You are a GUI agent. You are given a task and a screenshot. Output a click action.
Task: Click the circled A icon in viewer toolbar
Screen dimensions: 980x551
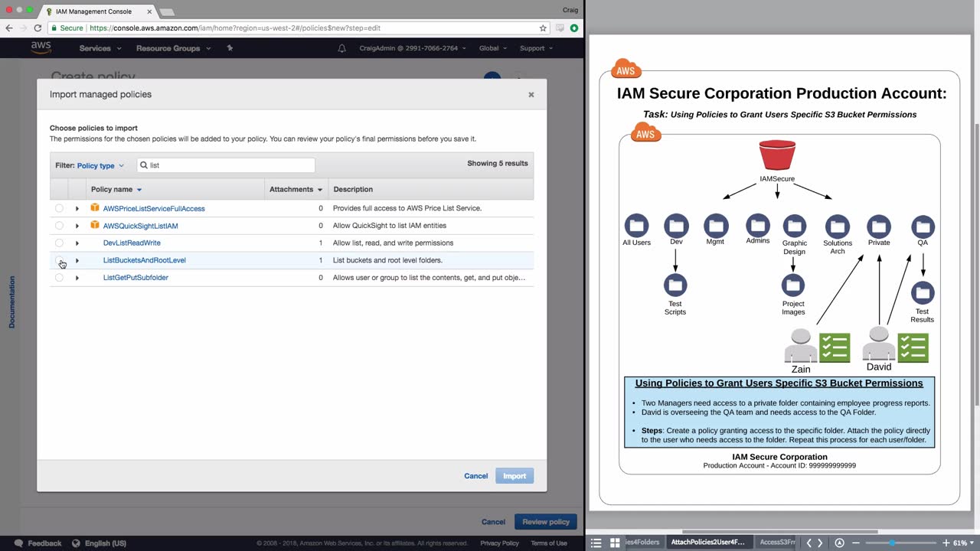tap(839, 543)
